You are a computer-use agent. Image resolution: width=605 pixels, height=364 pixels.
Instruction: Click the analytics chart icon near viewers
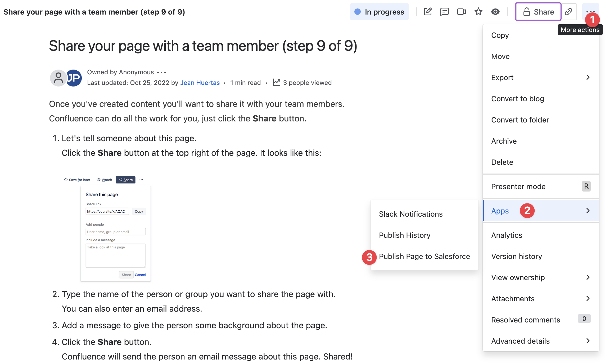(277, 83)
